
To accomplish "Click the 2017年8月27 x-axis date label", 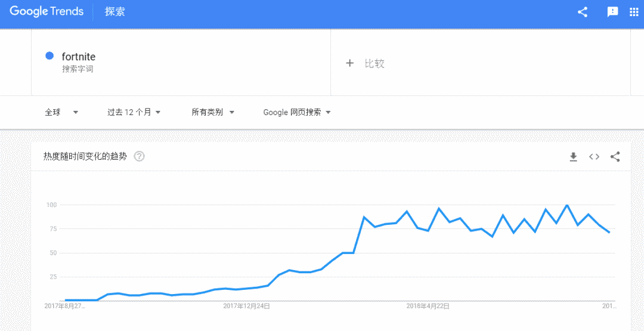I will [64, 306].
